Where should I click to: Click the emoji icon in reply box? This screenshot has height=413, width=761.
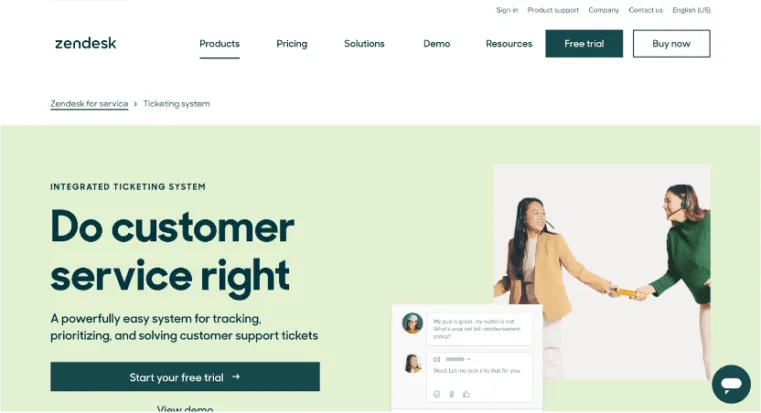(436, 394)
